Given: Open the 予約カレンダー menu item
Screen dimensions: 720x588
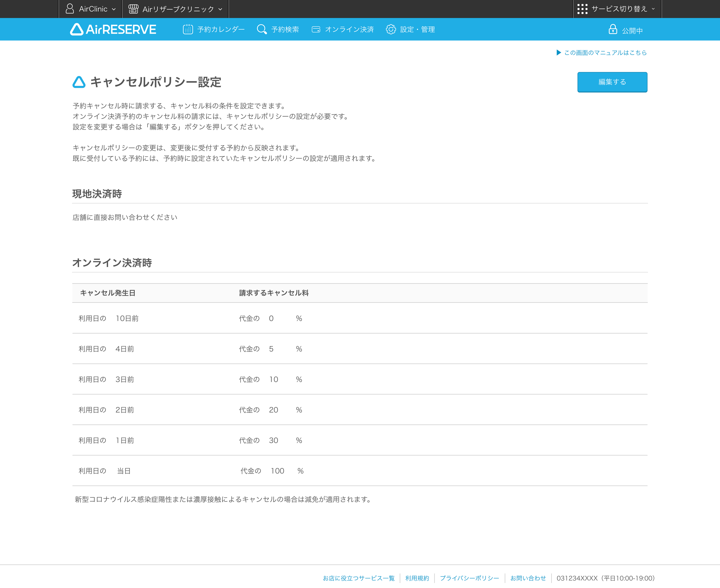Looking at the screenshot, I should (x=221, y=30).
